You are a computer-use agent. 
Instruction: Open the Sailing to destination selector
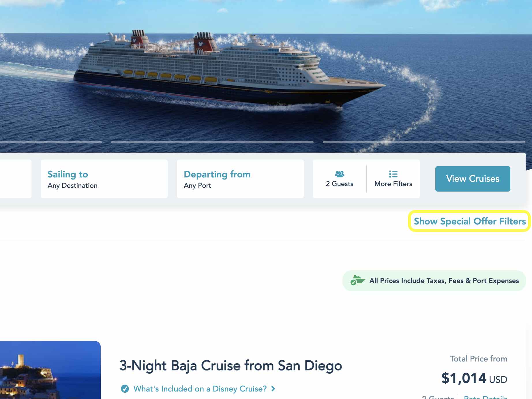[x=104, y=179]
